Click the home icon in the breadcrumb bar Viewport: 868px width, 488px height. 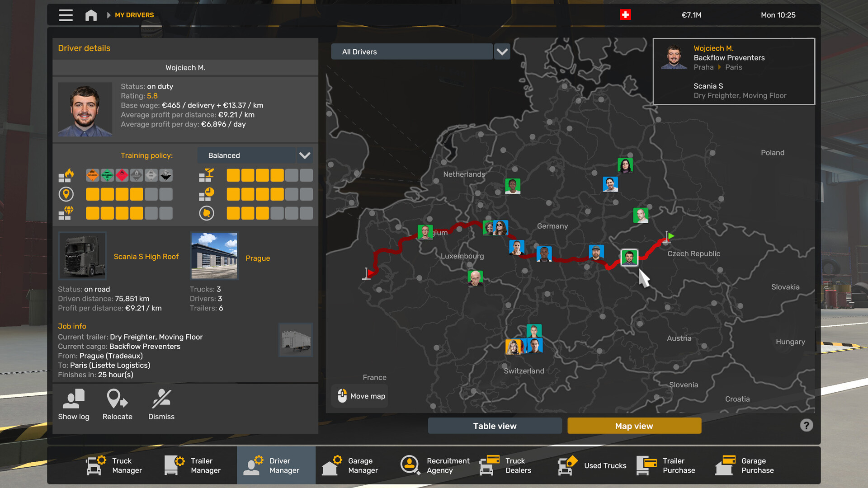[90, 15]
